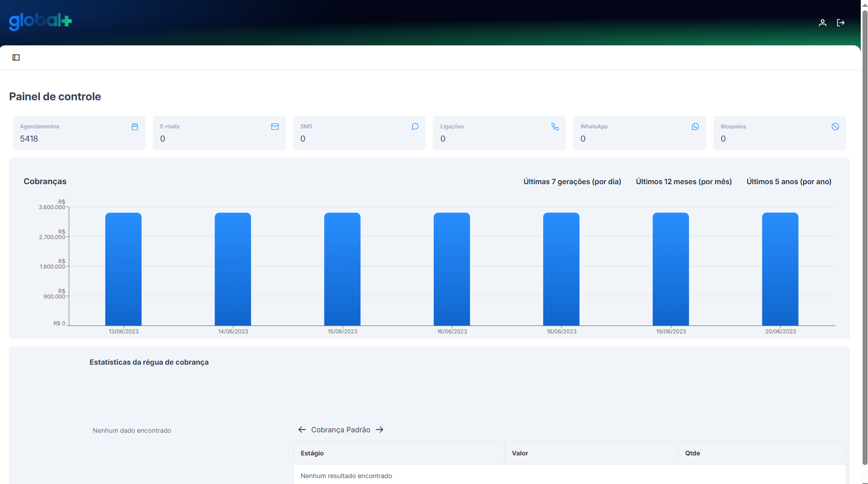Show Últimos 5 anos (por ano)
The width and height of the screenshot is (868, 484).
(x=789, y=182)
